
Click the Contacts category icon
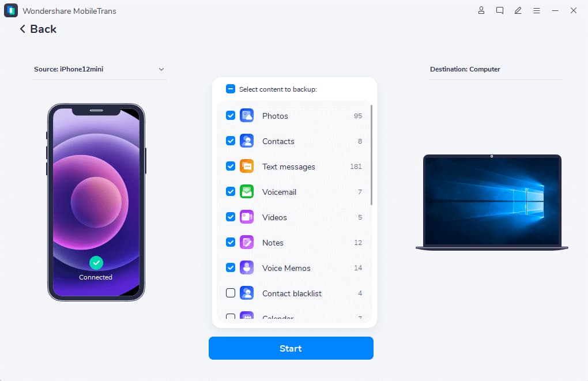[x=247, y=141]
